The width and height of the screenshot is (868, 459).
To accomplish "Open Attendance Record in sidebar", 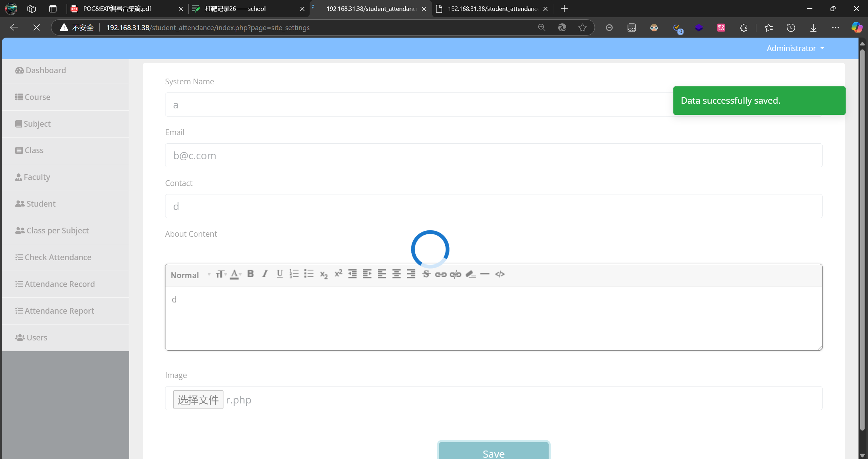I will coord(59,284).
